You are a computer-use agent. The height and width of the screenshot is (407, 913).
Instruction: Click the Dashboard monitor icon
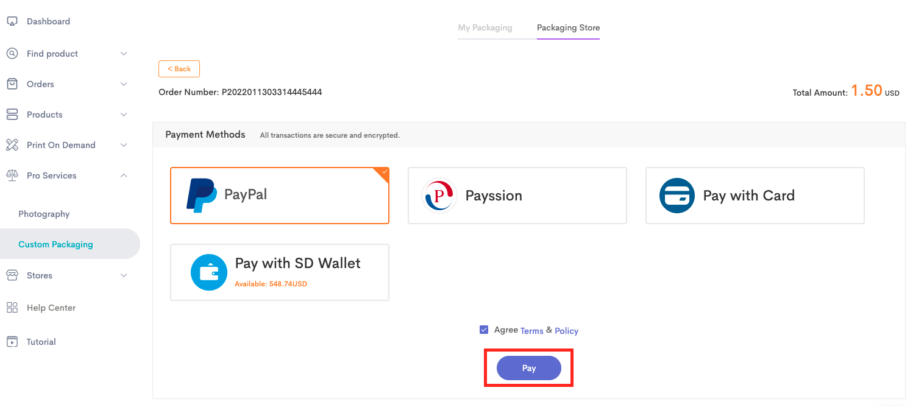click(12, 22)
